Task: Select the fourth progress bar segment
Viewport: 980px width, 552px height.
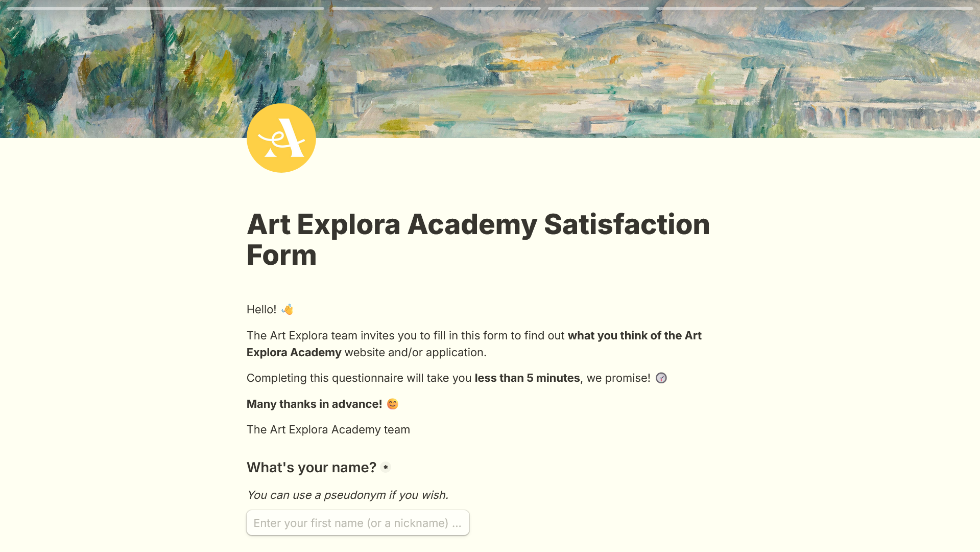Action: click(x=382, y=8)
